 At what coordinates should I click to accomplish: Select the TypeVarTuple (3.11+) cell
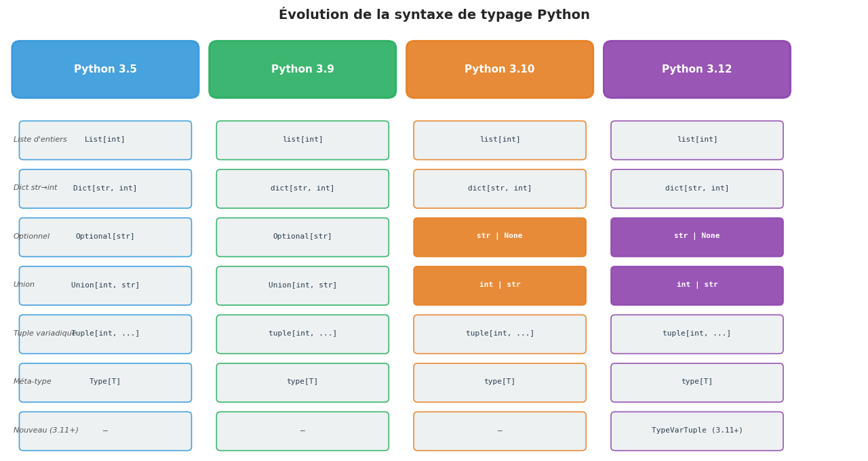[x=696, y=430]
